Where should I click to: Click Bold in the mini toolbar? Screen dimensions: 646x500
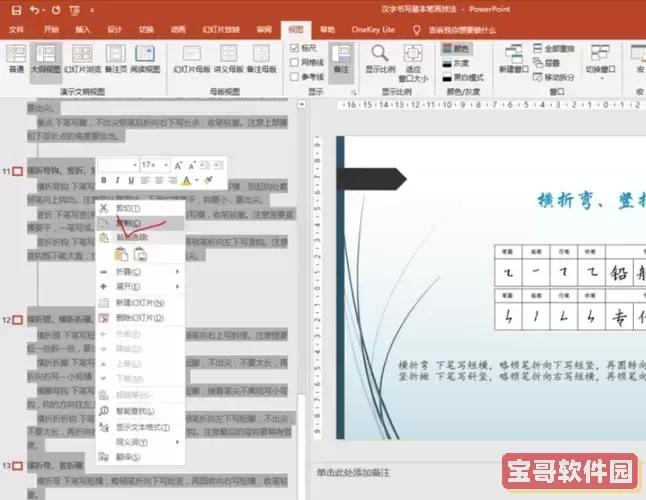point(105,181)
